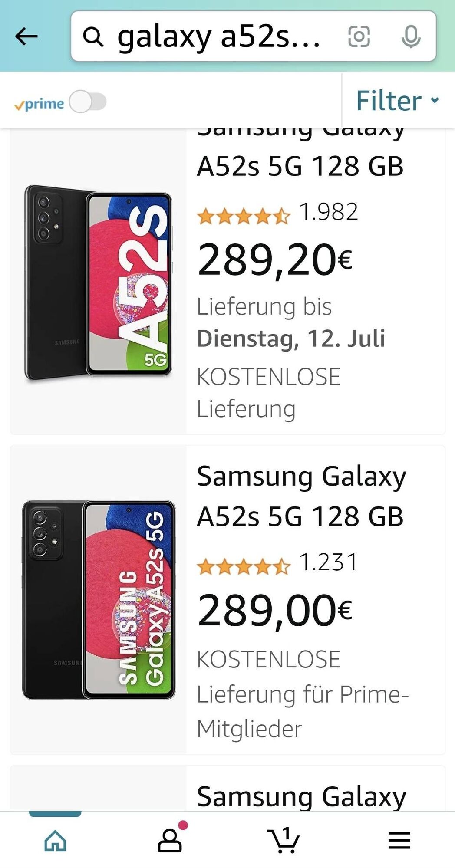Tap the search magnifier icon
The height and width of the screenshot is (868, 455).
pyautogui.click(x=93, y=36)
